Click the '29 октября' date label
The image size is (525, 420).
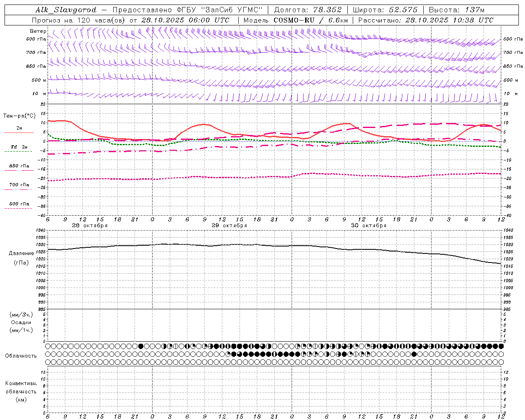(229, 226)
